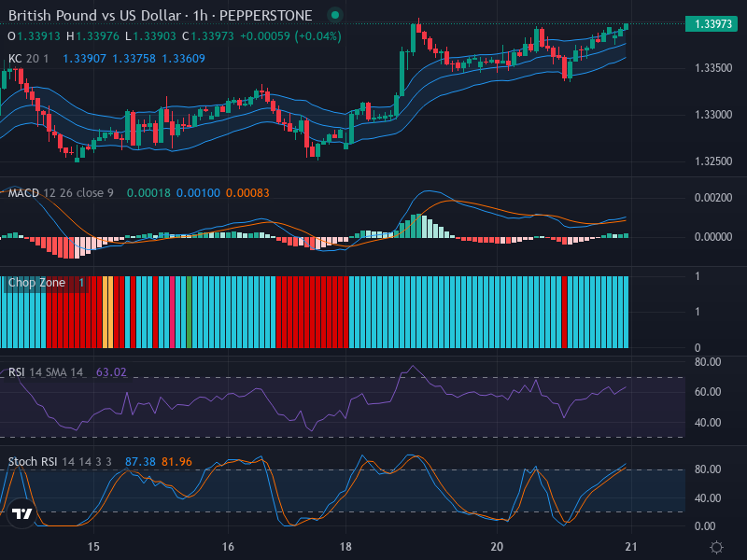Click the Stoch RSI D value 81.96
Screen dimensions: 747x560
[176, 461]
